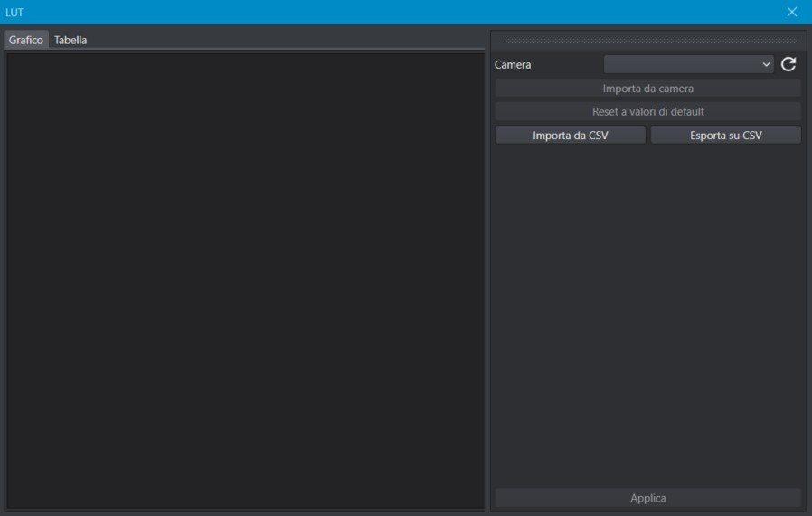Click the Applica button

point(647,498)
